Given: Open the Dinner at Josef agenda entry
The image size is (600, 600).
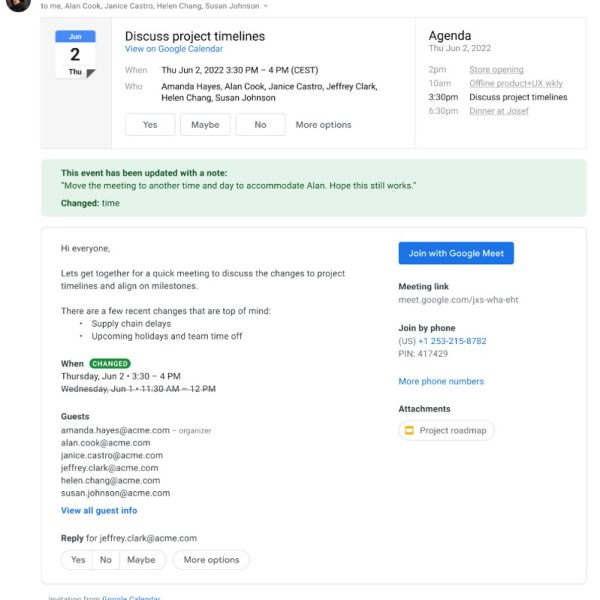Looking at the screenshot, I should coord(499,111).
